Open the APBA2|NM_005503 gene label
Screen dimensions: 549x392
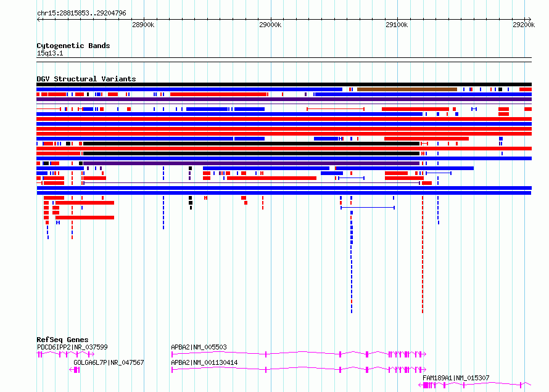[199, 347]
